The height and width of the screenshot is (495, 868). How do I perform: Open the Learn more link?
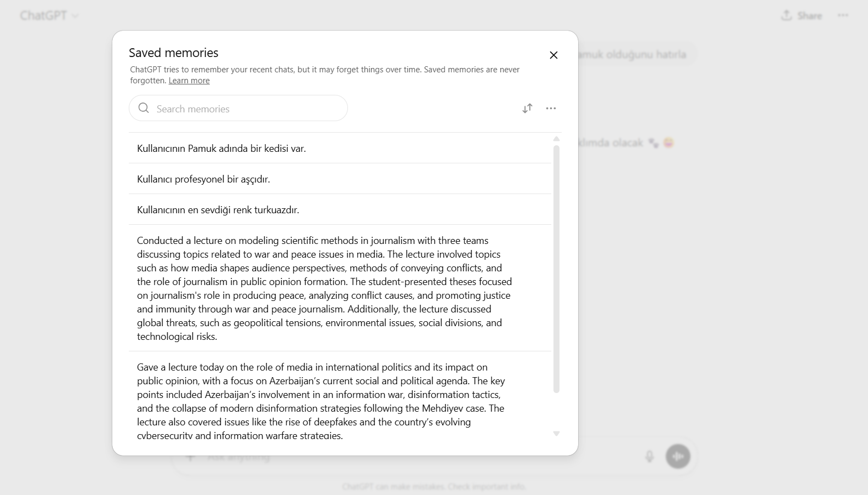[189, 81]
